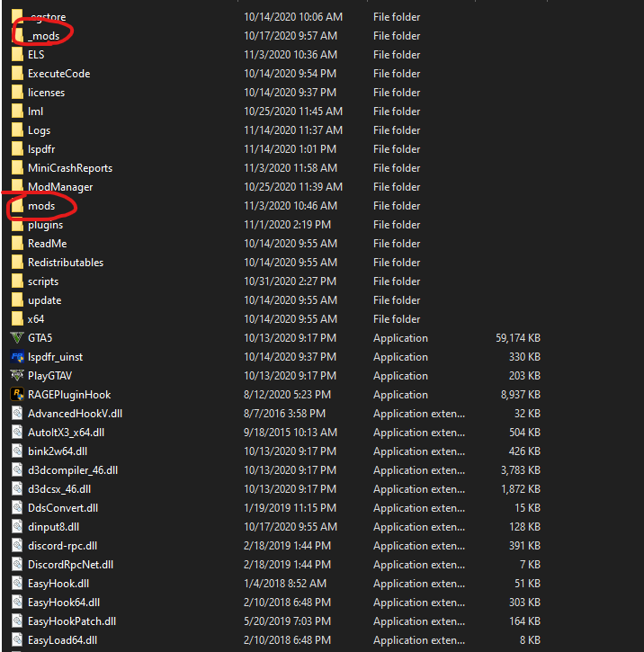644x652 pixels.
Task: Click the DiscordRpcNet.dll file icon
Action: 17,565
